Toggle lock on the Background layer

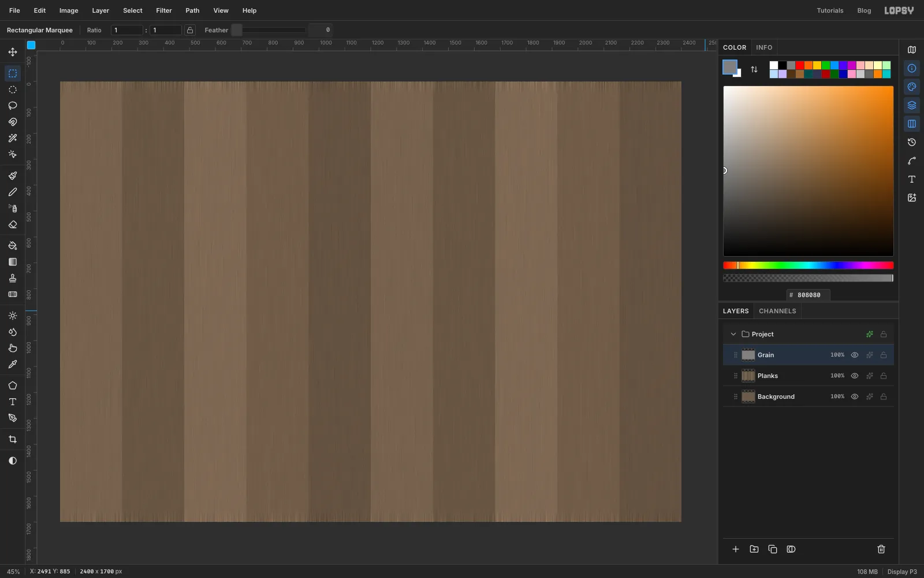tap(884, 397)
